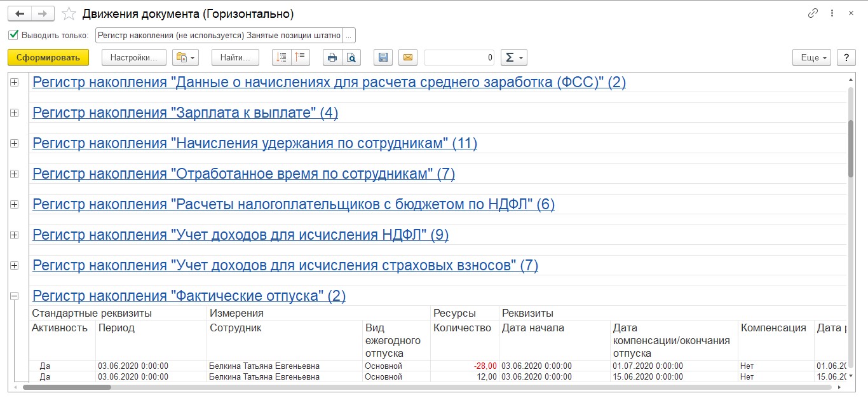Image resolution: width=868 pixels, height=400 pixels.
Task: Expand 'Учет доходов для исчисления НДФЛ' group
Action: click(x=14, y=235)
